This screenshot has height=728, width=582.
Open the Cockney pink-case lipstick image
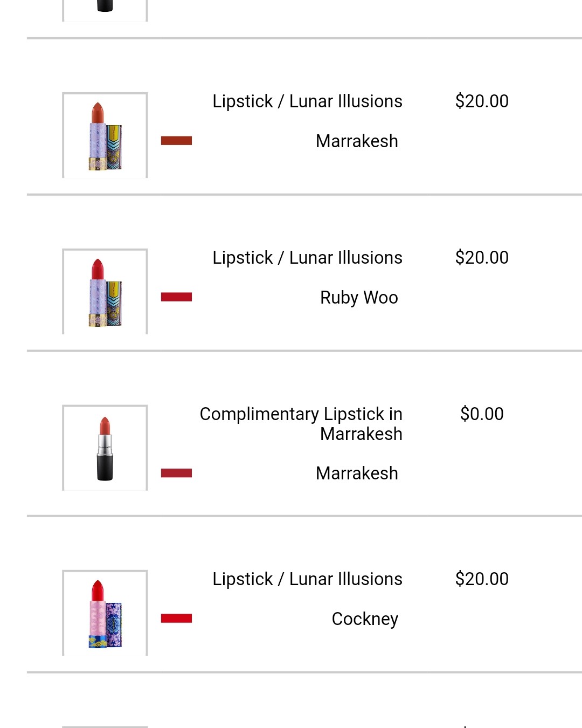coord(105,613)
